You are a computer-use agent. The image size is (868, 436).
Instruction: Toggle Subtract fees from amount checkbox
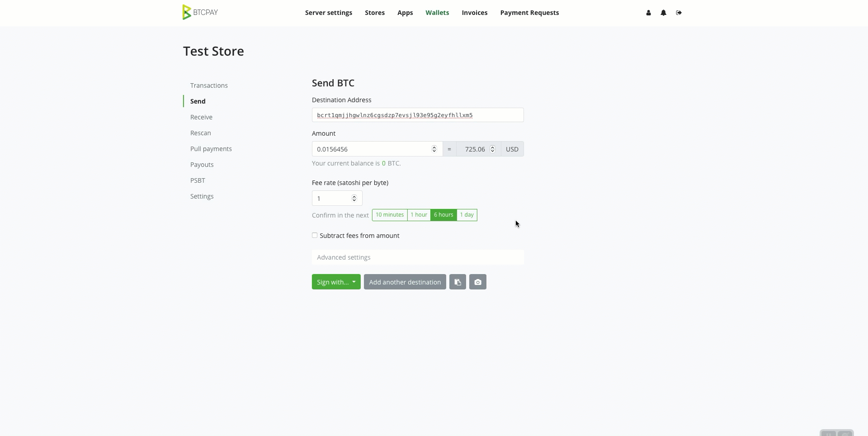[x=315, y=235]
